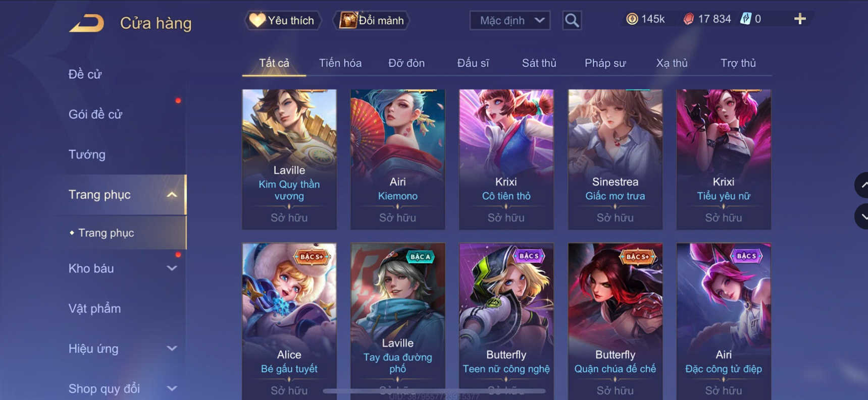868x400 pixels.
Task: Select the Tướng sidebar menu item
Action: 87,154
